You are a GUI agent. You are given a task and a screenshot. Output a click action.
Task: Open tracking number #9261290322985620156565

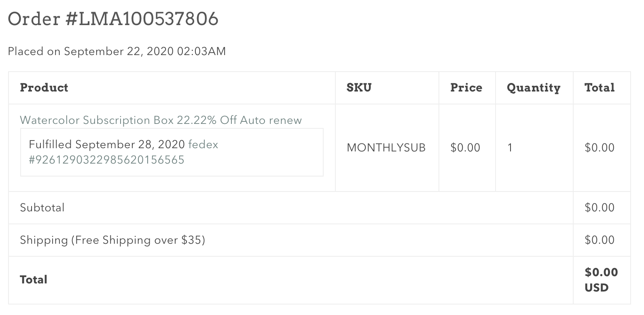click(x=106, y=160)
